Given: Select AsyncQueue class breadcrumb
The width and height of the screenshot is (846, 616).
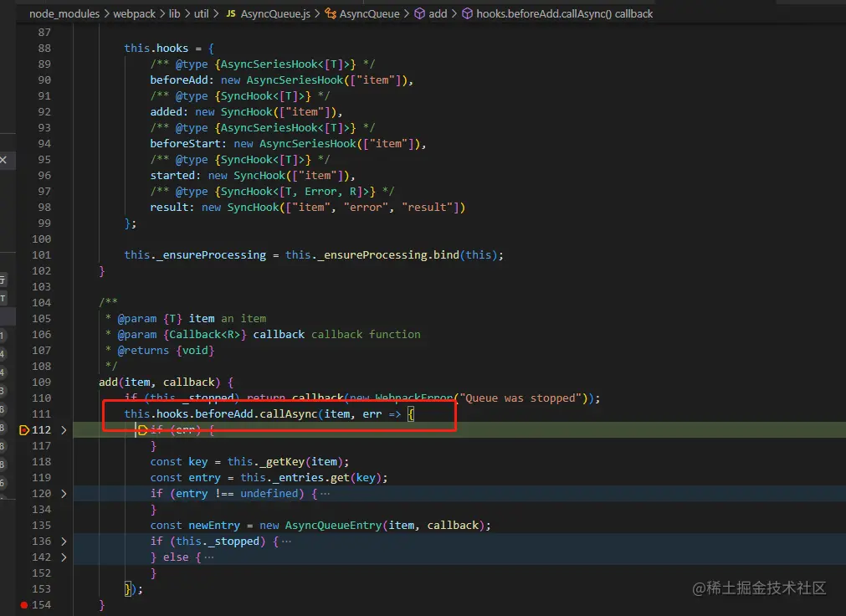Looking at the screenshot, I should point(370,13).
